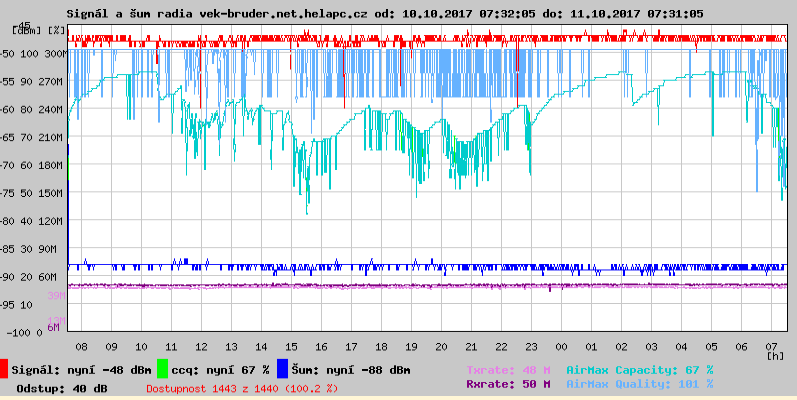Click the 'Rxrate: 50 M' label
This screenshot has width=797, height=400.
coord(508,384)
